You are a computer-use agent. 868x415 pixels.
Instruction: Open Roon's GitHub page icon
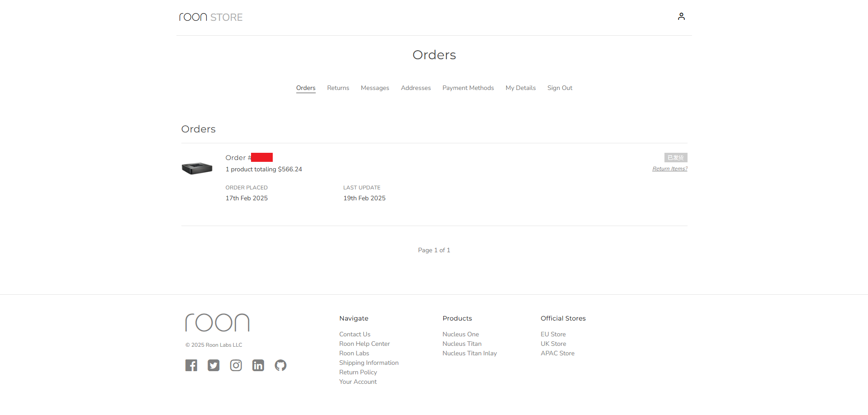(x=280, y=365)
